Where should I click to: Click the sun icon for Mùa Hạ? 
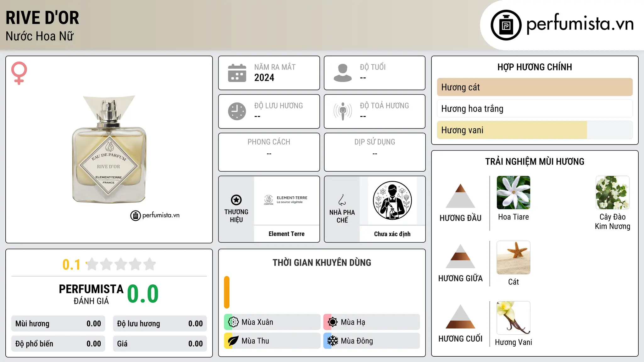click(x=333, y=322)
